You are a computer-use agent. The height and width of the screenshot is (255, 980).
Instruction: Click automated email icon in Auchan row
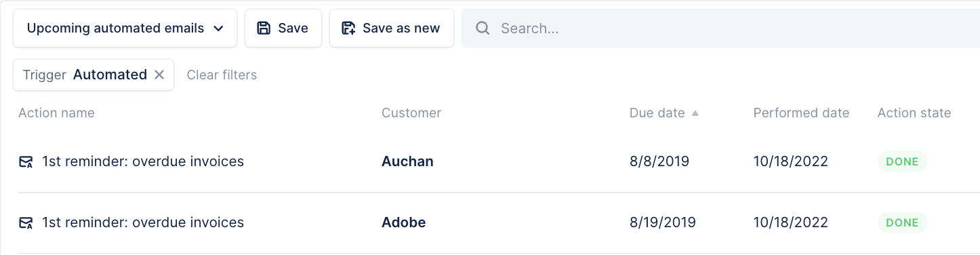click(x=26, y=161)
